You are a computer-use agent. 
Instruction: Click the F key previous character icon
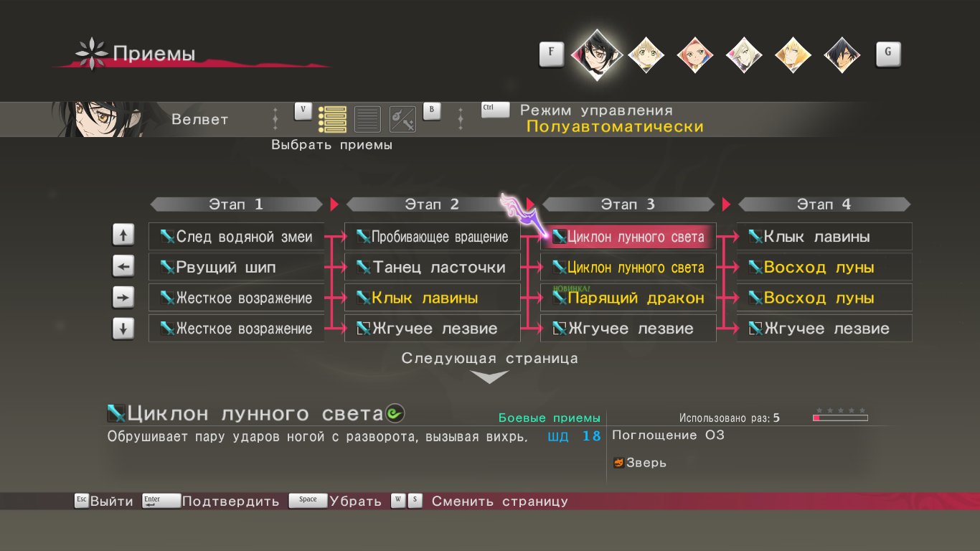pos(552,54)
